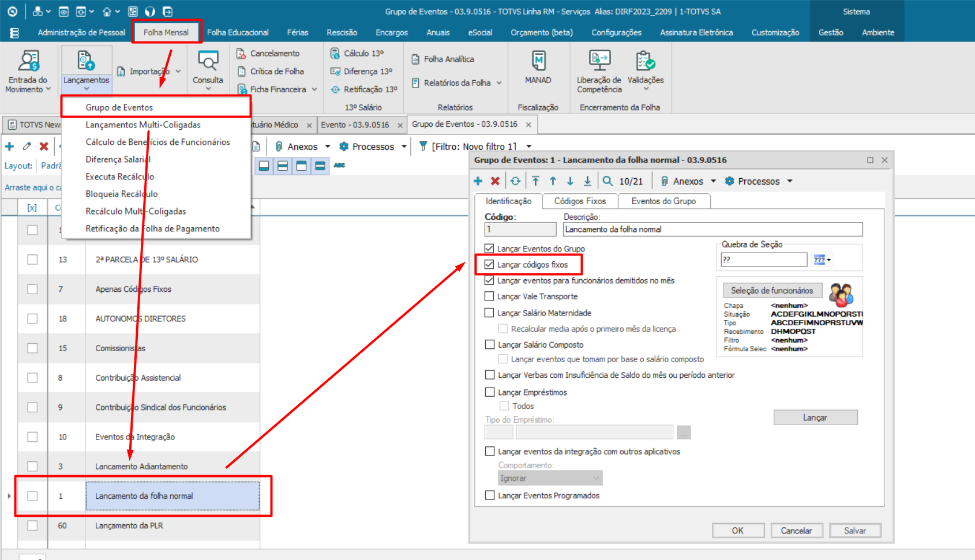Open the Anexos dropdown in the main toolbar
The image size is (975, 560).
click(x=328, y=146)
